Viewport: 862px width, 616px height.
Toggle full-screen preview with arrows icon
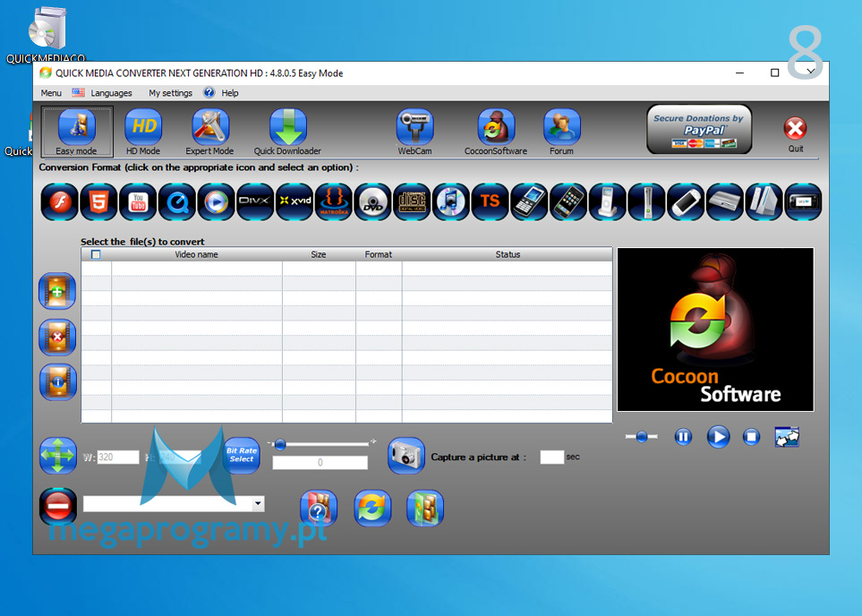(x=787, y=437)
